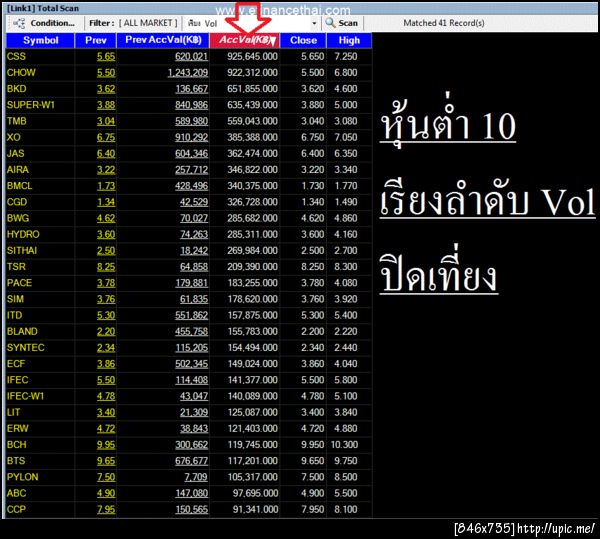Click the Scan magnifier icon
The image size is (600, 539).
pos(330,23)
